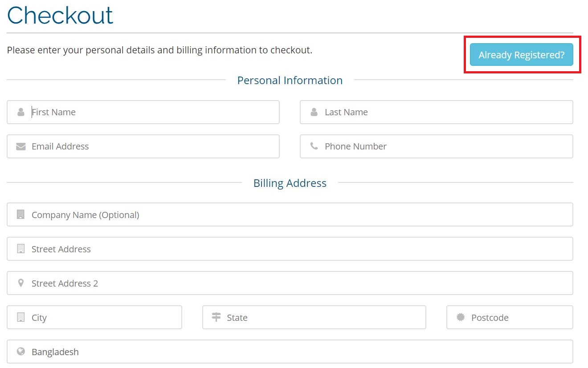Click the building icon beside Street Address
The image size is (588, 368).
[x=20, y=249]
